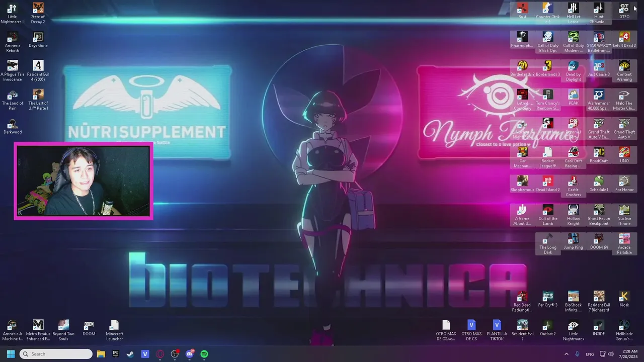The height and width of the screenshot is (362, 644).
Task: Select the Little Nightmares II icon
Action: coord(12,13)
